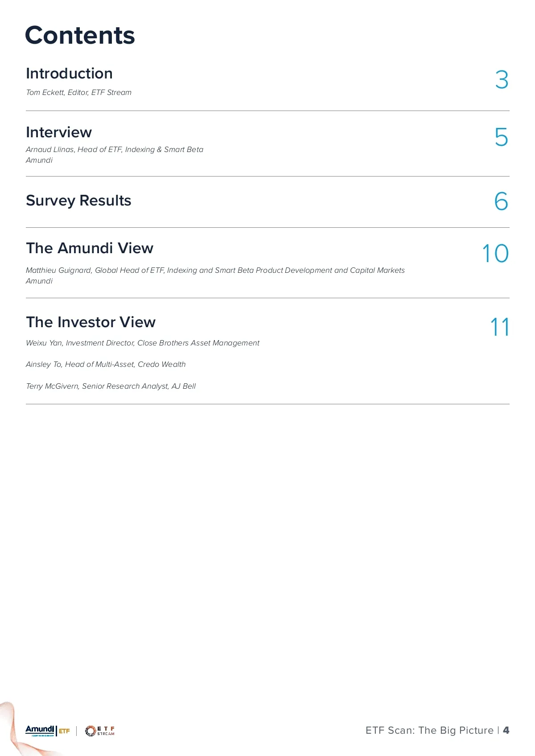Jump to the Interview section heading
The width and height of the screenshot is (535, 756).
[59, 132]
